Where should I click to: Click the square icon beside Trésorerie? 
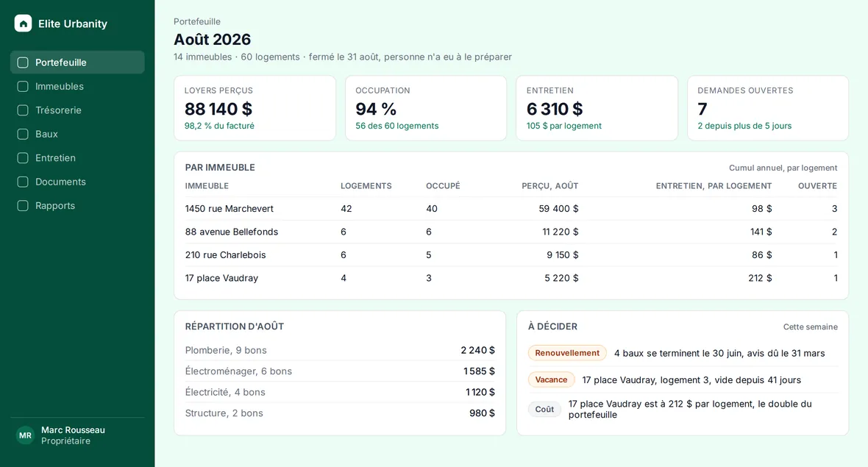point(23,110)
